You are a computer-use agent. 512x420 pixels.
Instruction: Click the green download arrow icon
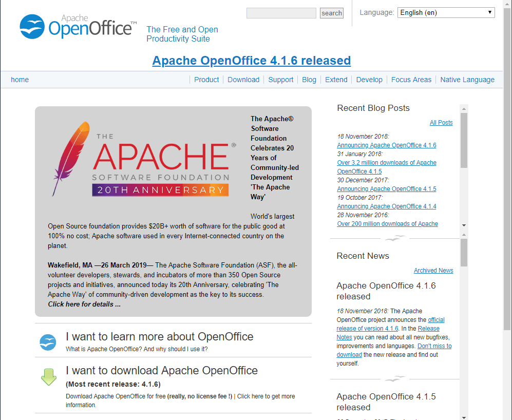pos(49,377)
